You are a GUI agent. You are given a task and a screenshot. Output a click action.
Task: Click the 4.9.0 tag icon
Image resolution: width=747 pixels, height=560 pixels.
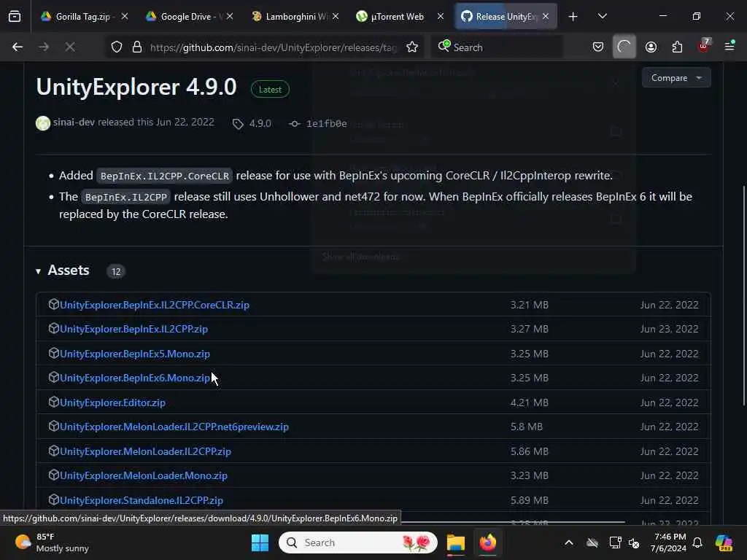(238, 124)
